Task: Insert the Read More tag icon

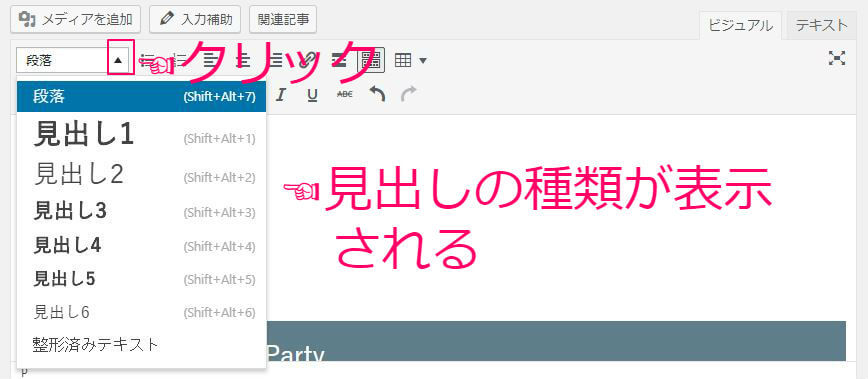Action: [339, 61]
